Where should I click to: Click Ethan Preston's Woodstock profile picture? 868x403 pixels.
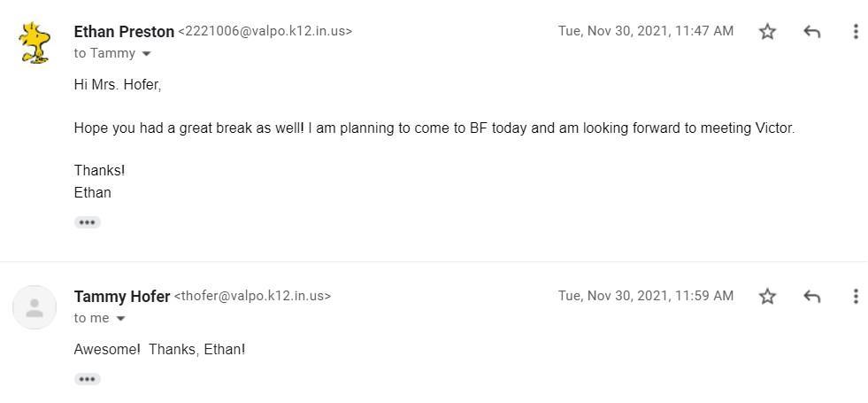point(35,43)
